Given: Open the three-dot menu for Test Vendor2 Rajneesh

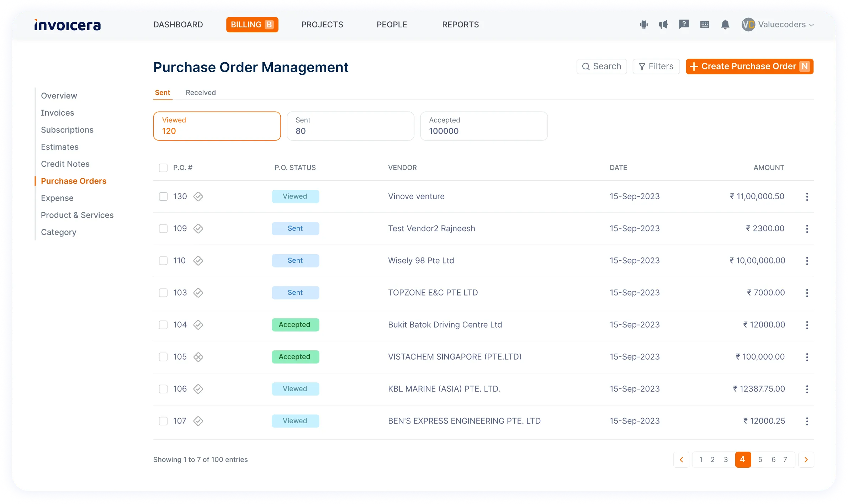Looking at the screenshot, I should coord(807,229).
